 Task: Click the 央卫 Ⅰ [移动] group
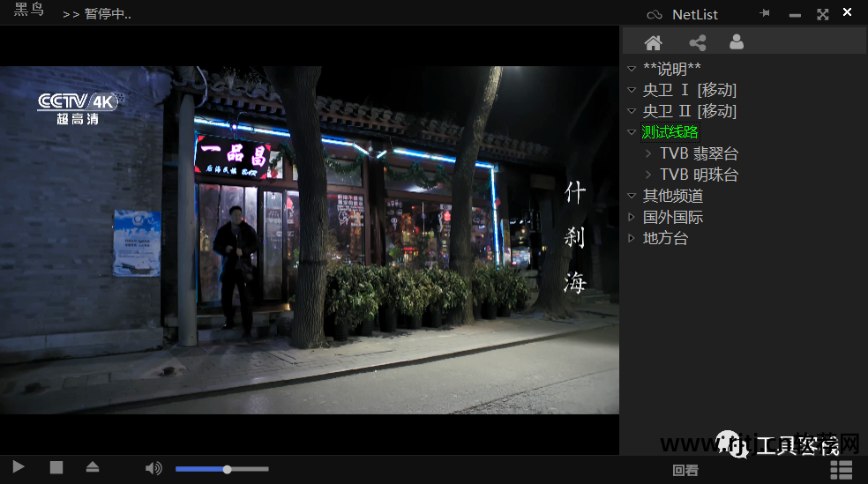click(x=689, y=90)
